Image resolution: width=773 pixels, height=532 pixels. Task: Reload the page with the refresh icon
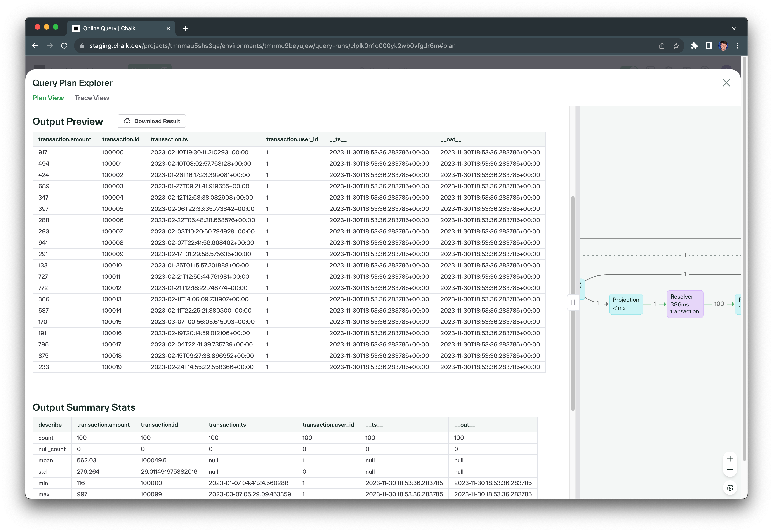pos(64,46)
